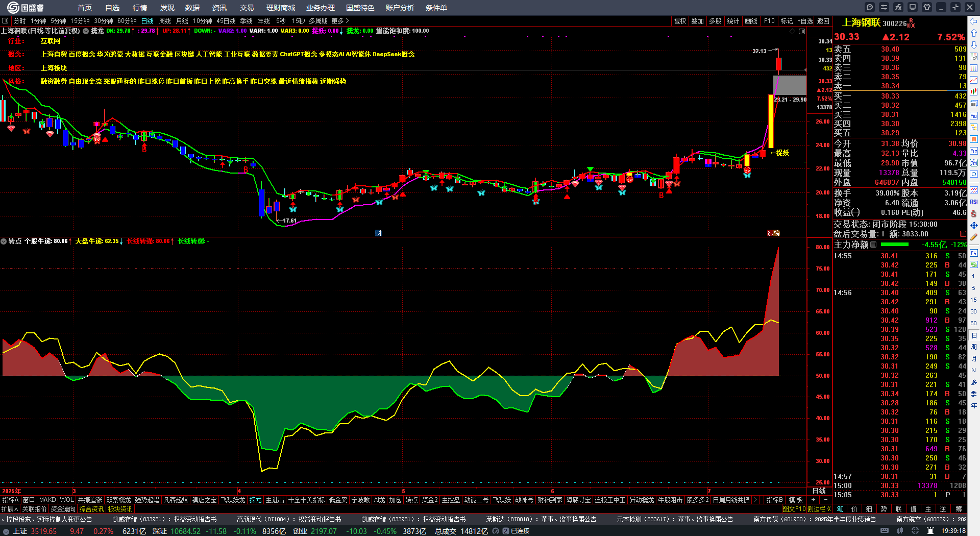The image size is (980, 536).
Task: Switch to 周线 weekly period
Action: point(165,21)
